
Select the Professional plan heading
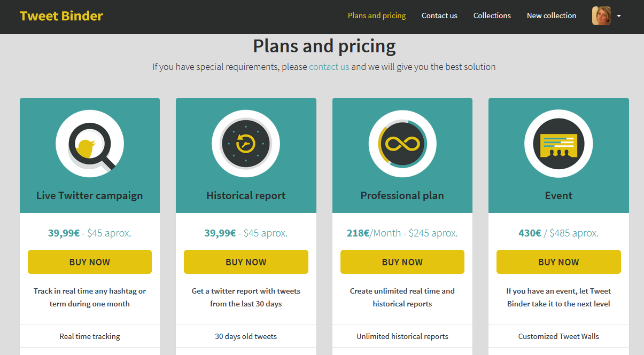[402, 195]
